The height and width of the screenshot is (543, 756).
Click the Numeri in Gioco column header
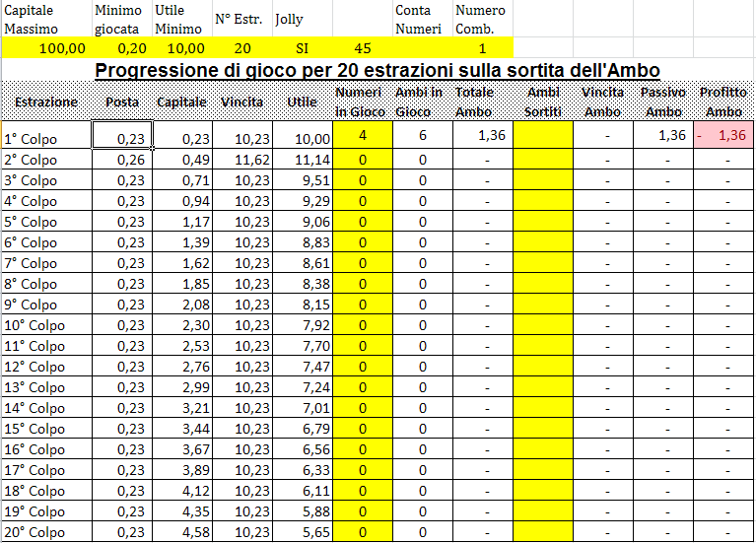point(363,102)
